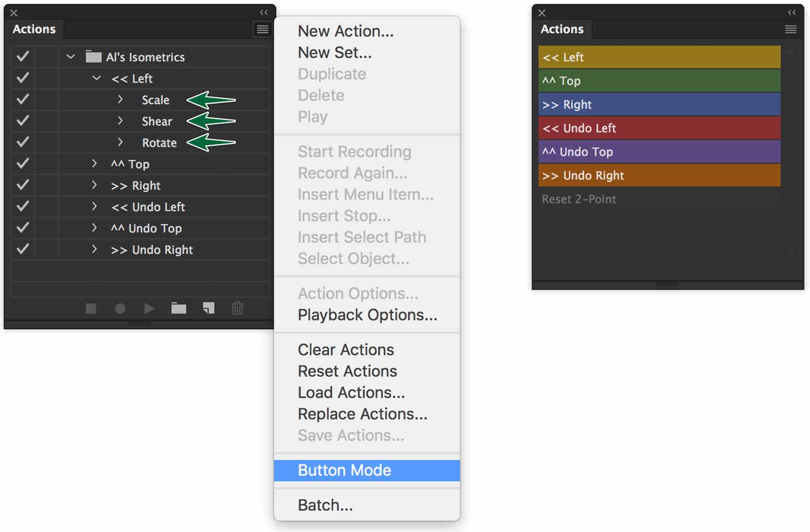The height and width of the screenshot is (532, 810).
Task: Click the Reset 2-Point button
Action: (659, 199)
